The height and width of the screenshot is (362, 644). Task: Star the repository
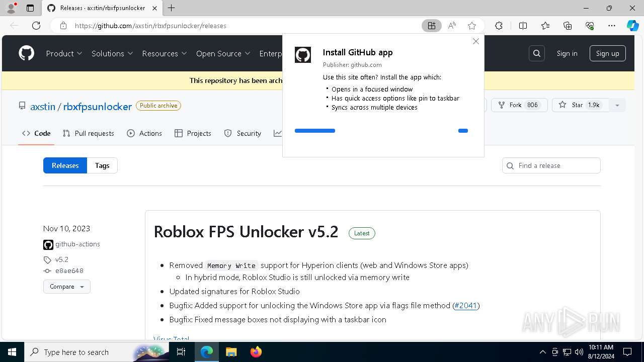(580, 105)
